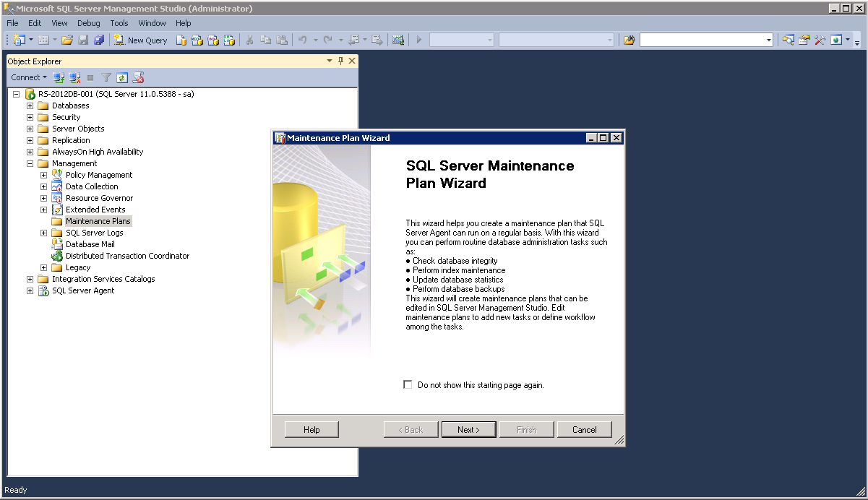This screenshot has height=500, width=868.
Task: Click the Analysis Services XMLA Query icon
Action: pos(229,40)
